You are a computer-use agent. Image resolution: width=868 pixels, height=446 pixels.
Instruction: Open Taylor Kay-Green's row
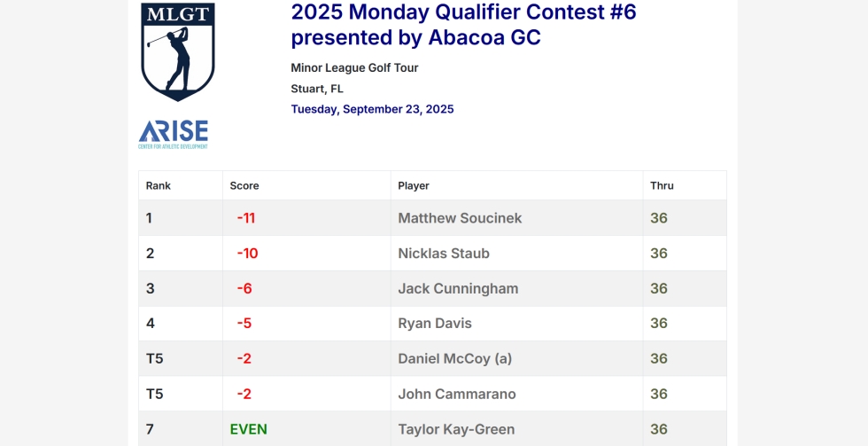pyautogui.click(x=456, y=430)
